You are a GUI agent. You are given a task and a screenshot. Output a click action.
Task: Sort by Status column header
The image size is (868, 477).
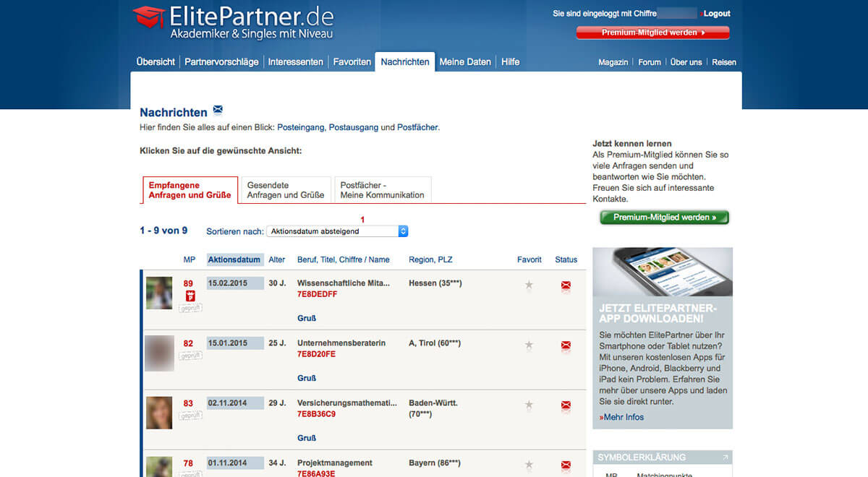(566, 259)
